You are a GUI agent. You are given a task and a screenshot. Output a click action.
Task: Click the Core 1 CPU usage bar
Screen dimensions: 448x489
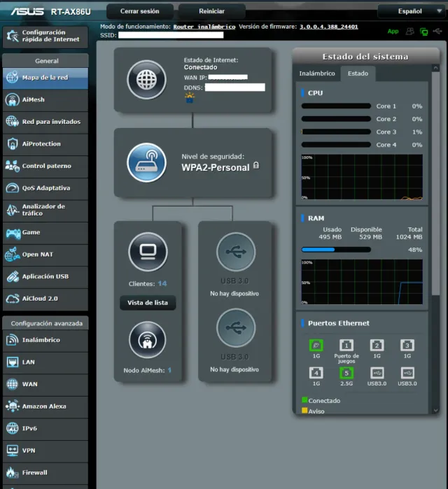[x=336, y=106]
